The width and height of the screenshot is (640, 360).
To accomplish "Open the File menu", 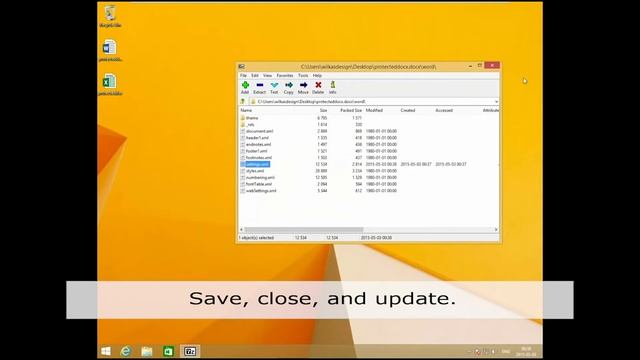I will pyautogui.click(x=243, y=76).
